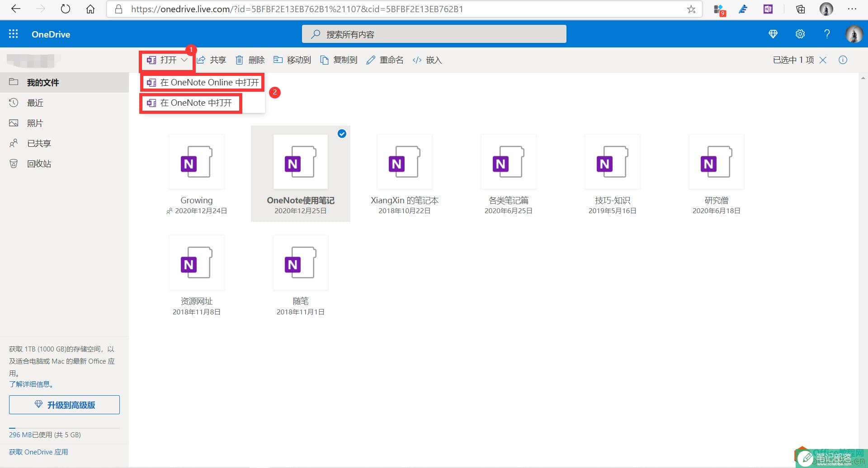
Task: Click 复制到 in the toolbar
Action: click(339, 60)
